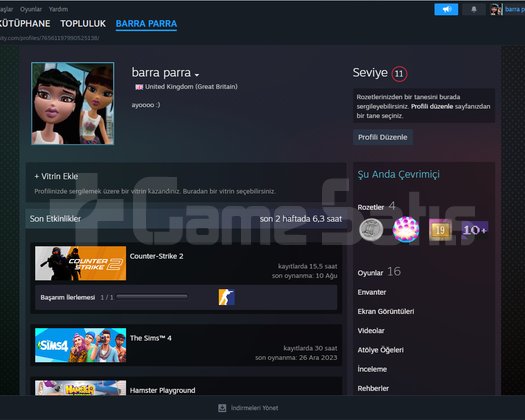525x420 pixels.
Task: Click the Başarım İlerlemesi label
Action: click(x=68, y=297)
